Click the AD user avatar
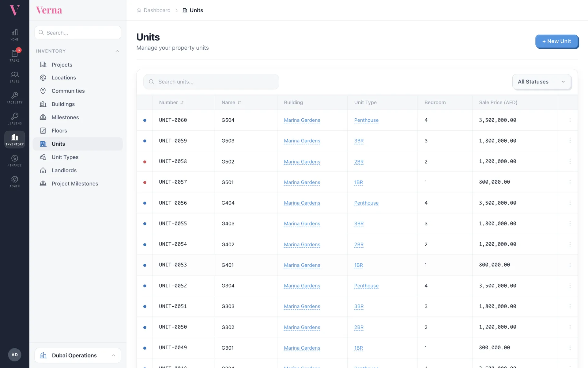The image size is (588, 368). tap(14, 355)
